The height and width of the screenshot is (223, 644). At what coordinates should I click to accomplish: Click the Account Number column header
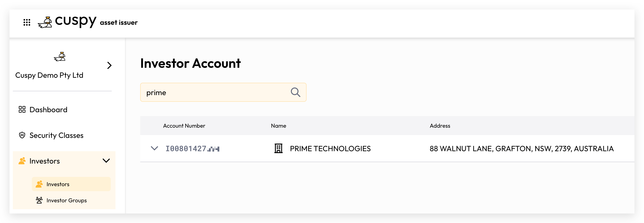click(x=184, y=126)
